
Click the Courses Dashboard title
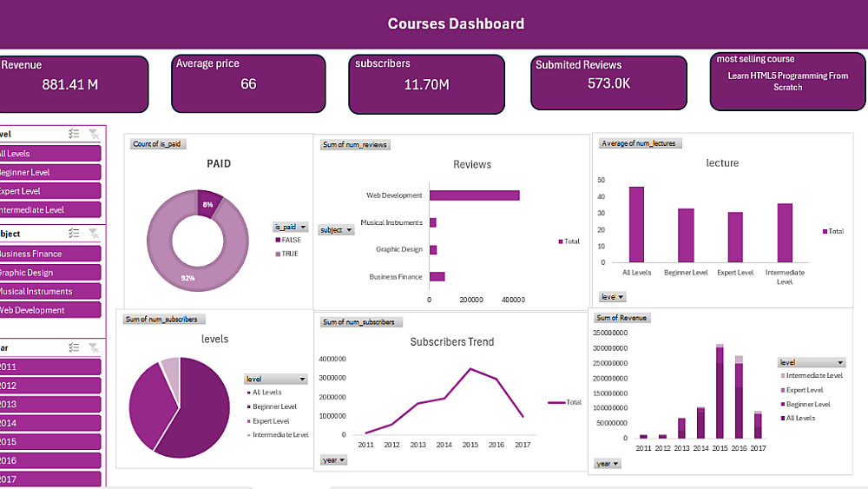point(456,23)
